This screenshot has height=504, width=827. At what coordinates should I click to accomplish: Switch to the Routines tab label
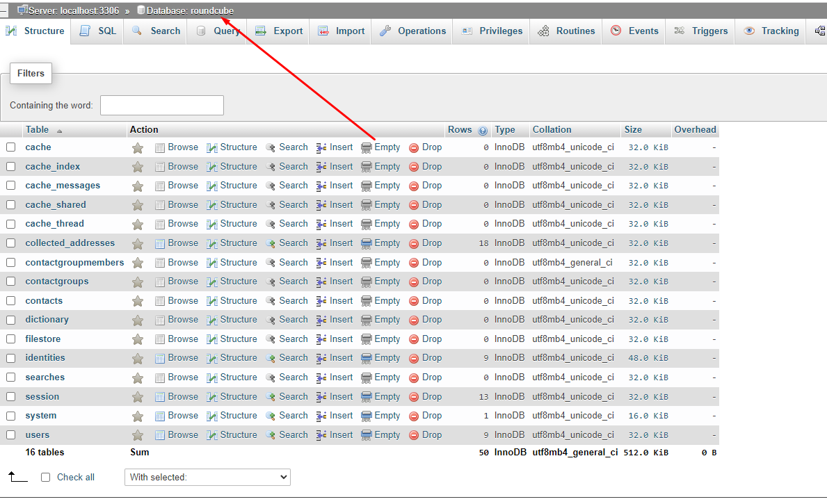point(575,31)
